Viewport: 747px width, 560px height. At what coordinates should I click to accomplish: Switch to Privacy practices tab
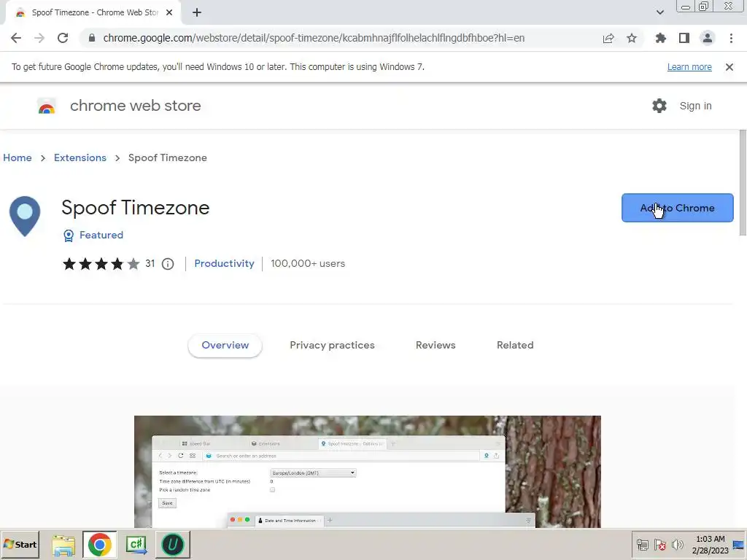point(332,345)
